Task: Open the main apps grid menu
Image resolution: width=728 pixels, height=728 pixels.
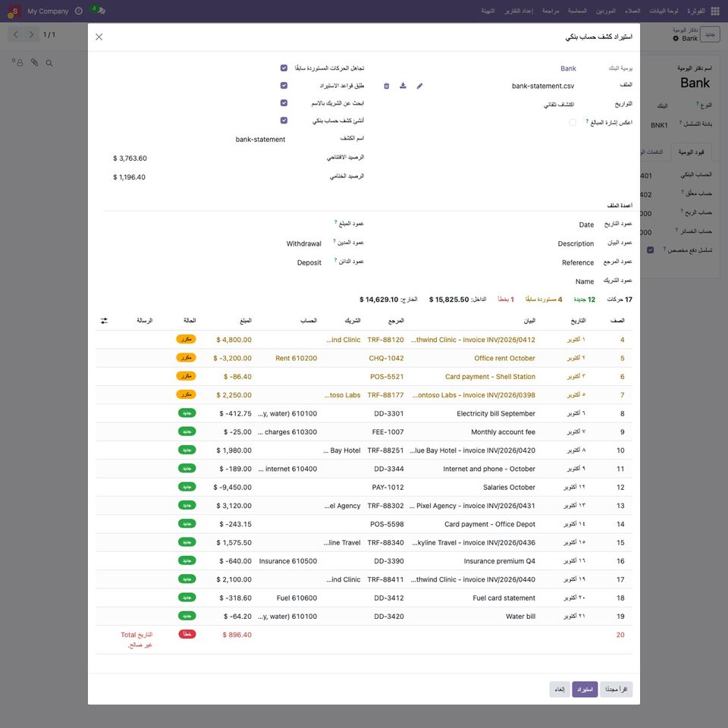Action: point(715,11)
